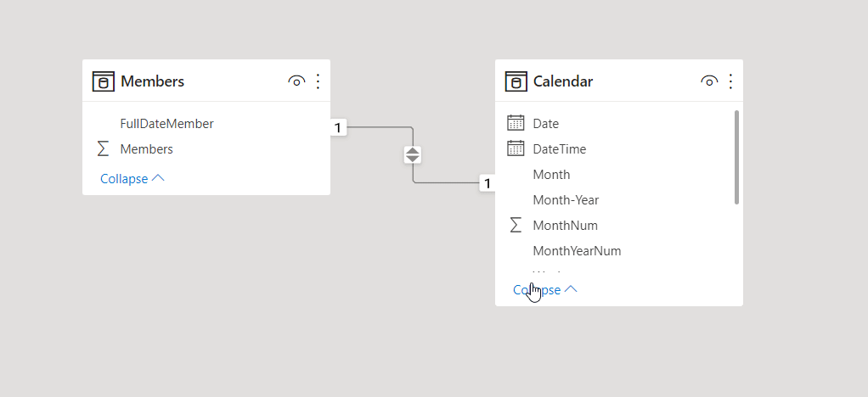Toggle visibility eye on Members table
Viewport: 868px width, 397px height.
click(x=296, y=81)
